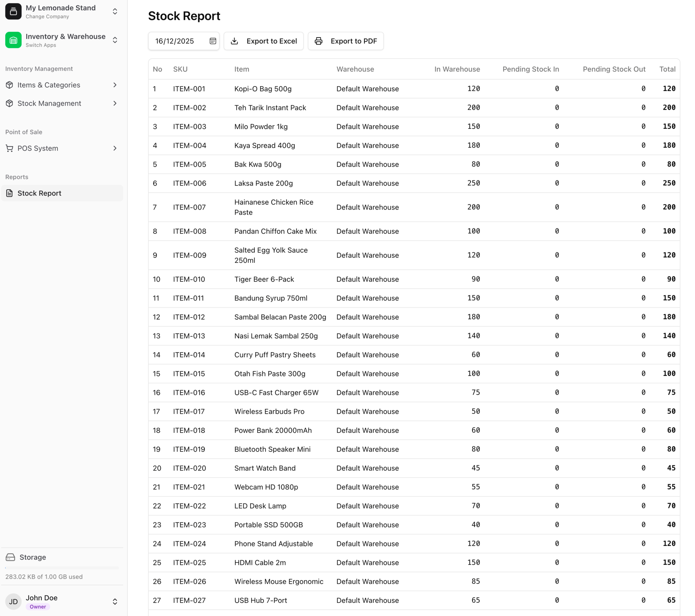Open the Switch Apps chevron
695x616 pixels.
[115, 40]
